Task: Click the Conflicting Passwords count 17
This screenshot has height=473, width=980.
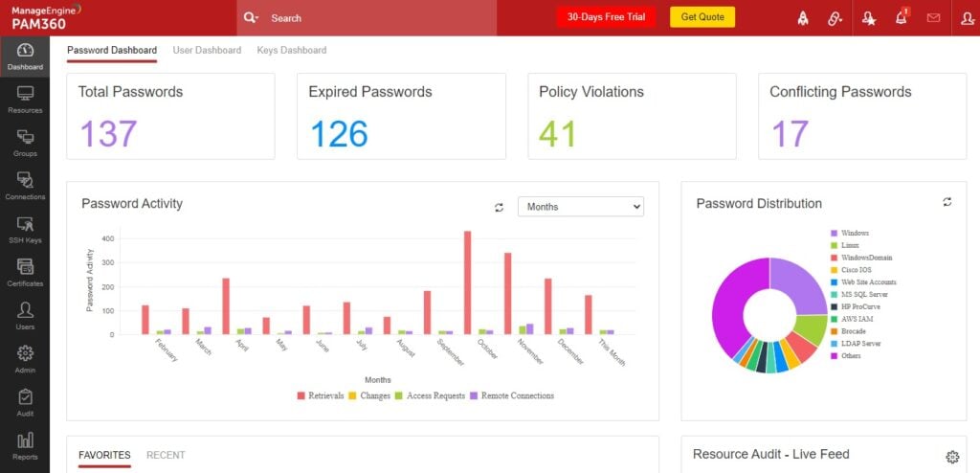Action: [x=790, y=133]
